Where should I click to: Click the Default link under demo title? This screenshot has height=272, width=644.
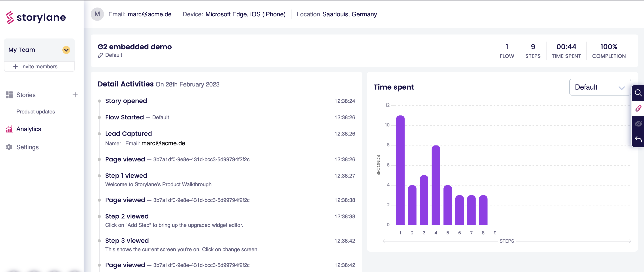point(113,55)
